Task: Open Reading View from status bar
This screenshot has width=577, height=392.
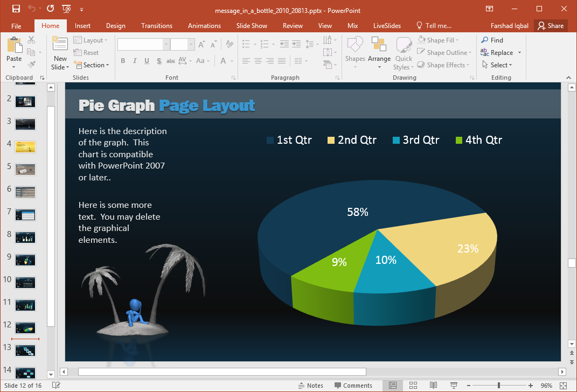Action: coord(433,386)
